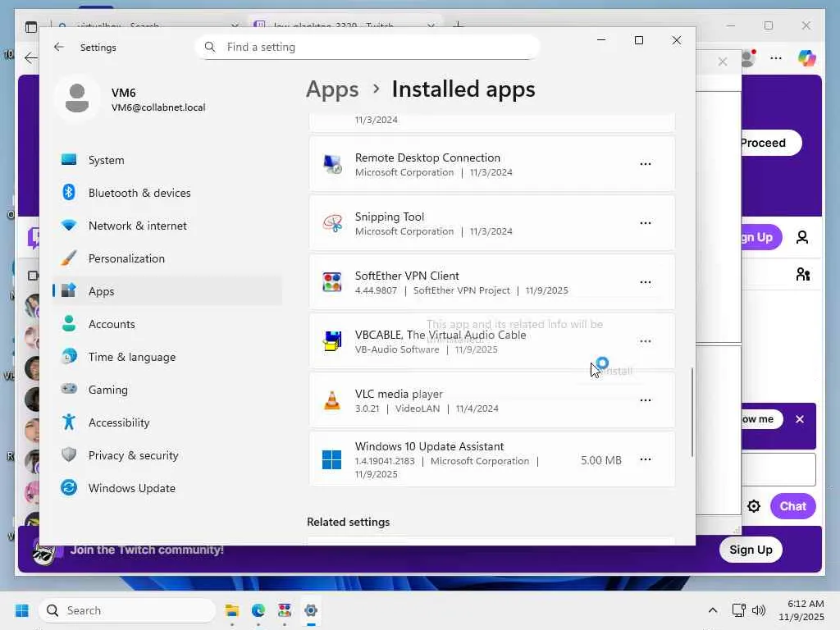Image resolution: width=840 pixels, height=630 pixels.
Task: Show hidden system tray icons
Action: point(713,610)
